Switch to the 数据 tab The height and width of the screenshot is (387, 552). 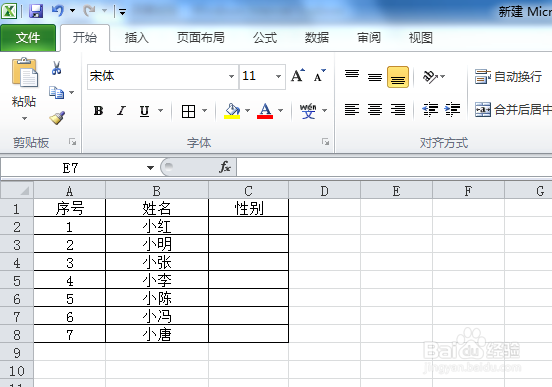pos(316,38)
